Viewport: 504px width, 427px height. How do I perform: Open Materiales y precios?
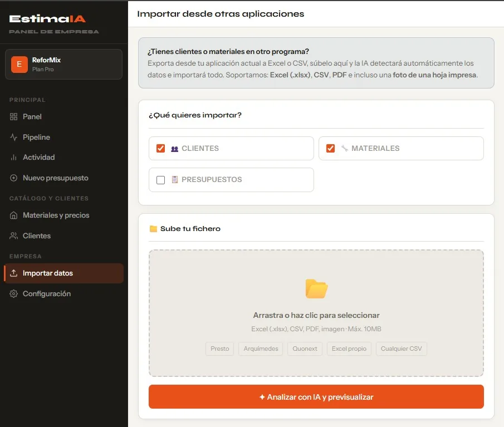[63, 215]
